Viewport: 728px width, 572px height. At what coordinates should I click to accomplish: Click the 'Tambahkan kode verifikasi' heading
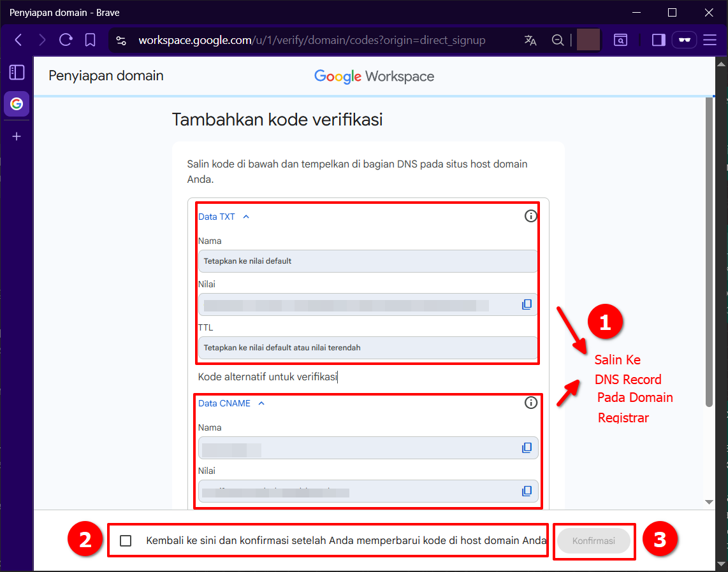coord(277,120)
